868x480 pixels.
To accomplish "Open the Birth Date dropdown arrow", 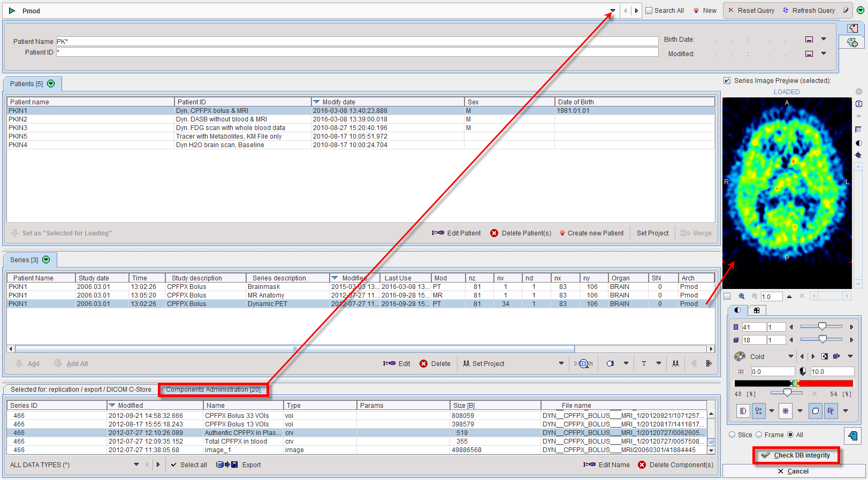I will [x=824, y=39].
